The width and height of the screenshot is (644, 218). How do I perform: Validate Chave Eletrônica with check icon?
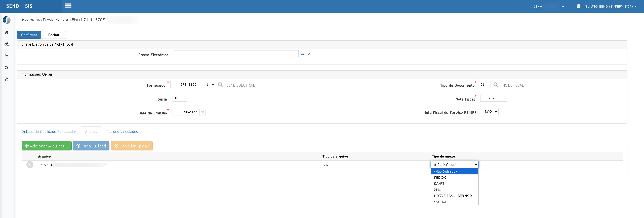click(x=309, y=54)
